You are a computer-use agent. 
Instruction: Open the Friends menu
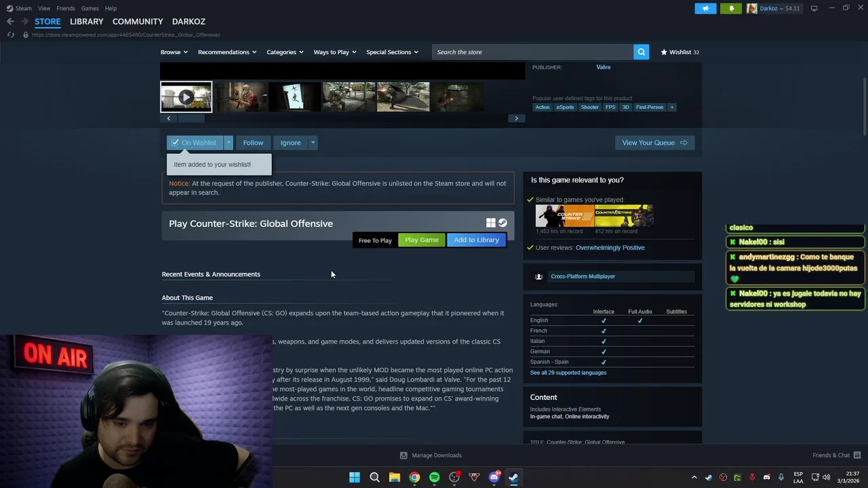[66, 8]
